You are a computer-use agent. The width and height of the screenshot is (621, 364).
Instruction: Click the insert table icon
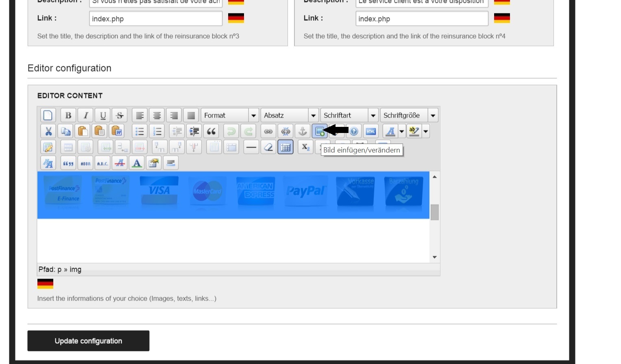click(x=285, y=147)
